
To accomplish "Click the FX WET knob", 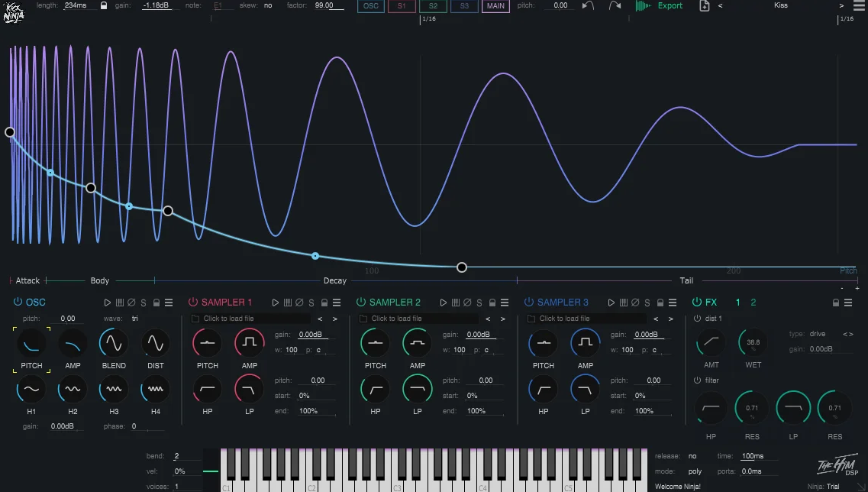I will 753,343.
